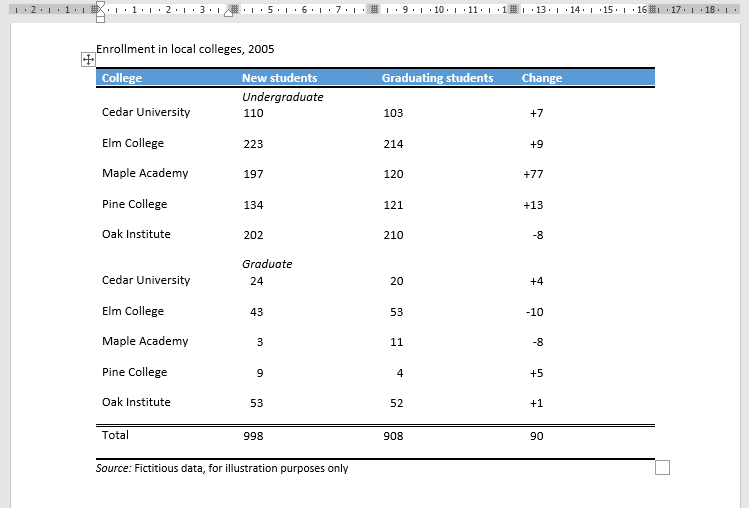Viewport: 749px width, 508px height.
Task: Select the right indent marker on the ruler
Action: [x=229, y=11]
